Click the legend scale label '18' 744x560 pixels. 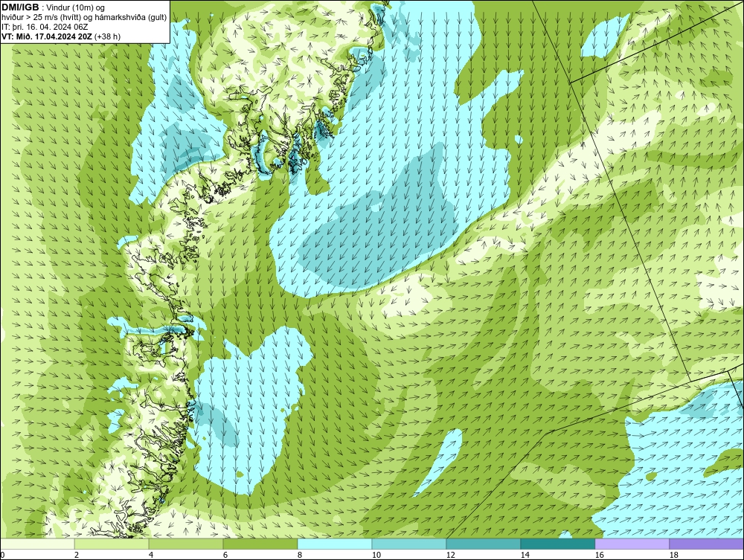674,555
